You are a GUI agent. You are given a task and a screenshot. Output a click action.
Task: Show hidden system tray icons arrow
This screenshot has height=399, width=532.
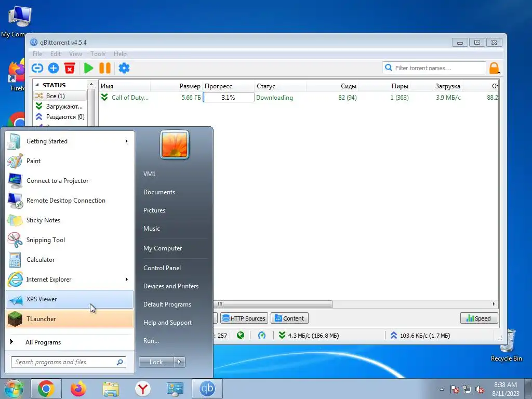(x=442, y=389)
